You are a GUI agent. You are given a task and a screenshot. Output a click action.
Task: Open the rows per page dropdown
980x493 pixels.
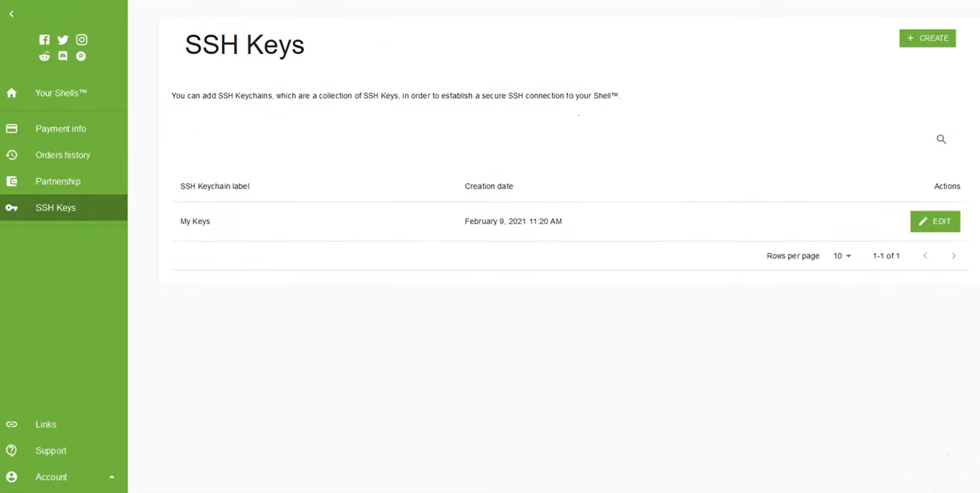click(842, 256)
